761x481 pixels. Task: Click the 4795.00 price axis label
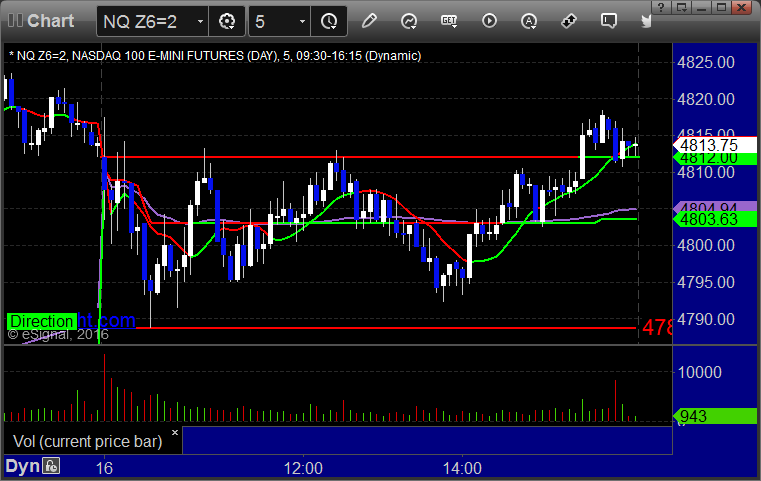(x=706, y=282)
